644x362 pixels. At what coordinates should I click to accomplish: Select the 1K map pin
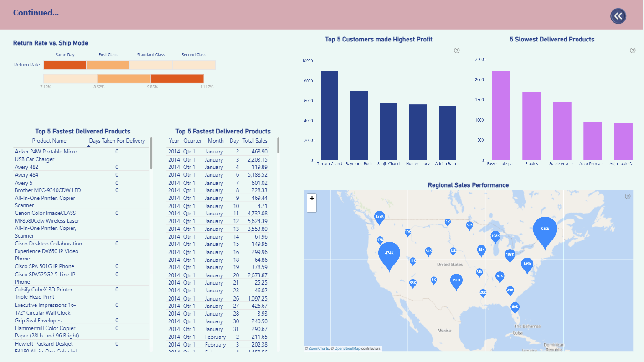[448, 223]
